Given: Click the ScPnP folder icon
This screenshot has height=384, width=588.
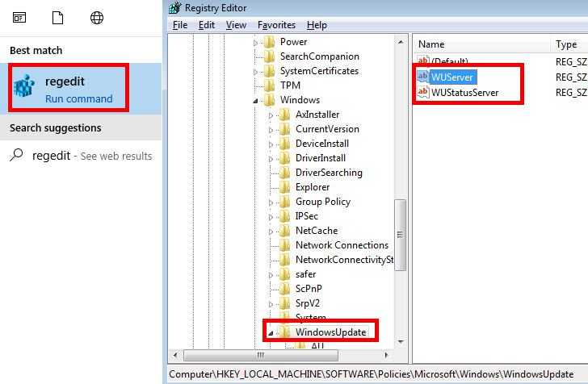Looking at the screenshot, I should 284,289.
